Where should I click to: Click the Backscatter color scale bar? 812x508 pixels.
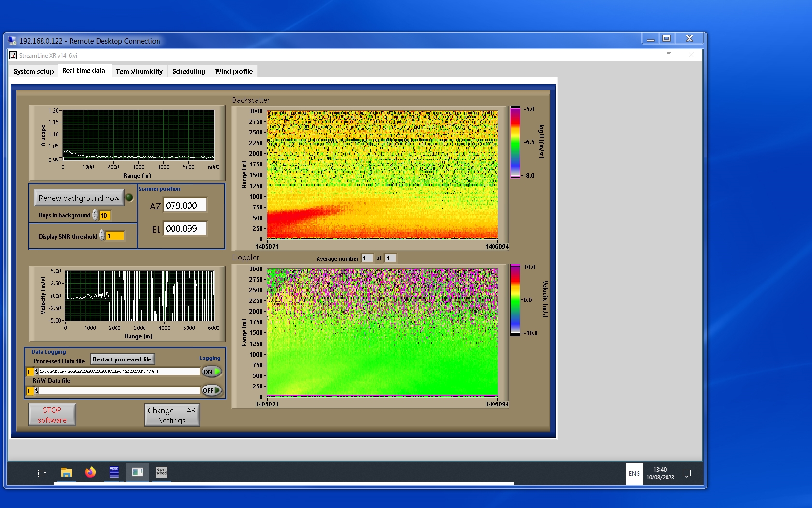(515, 142)
